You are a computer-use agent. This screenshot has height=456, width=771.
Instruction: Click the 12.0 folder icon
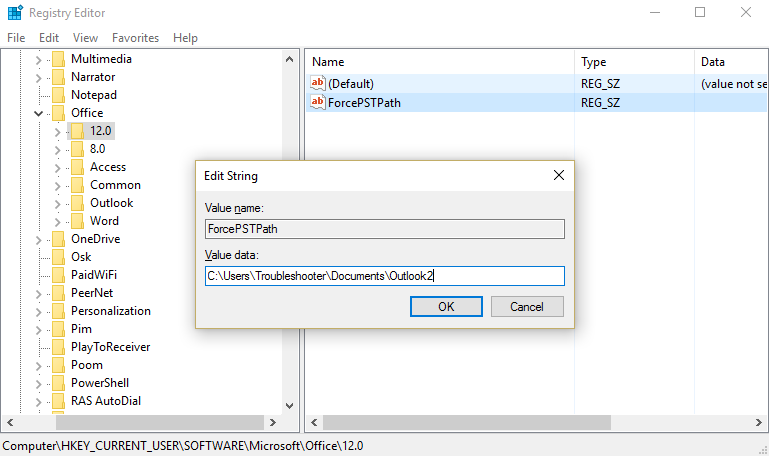point(77,131)
